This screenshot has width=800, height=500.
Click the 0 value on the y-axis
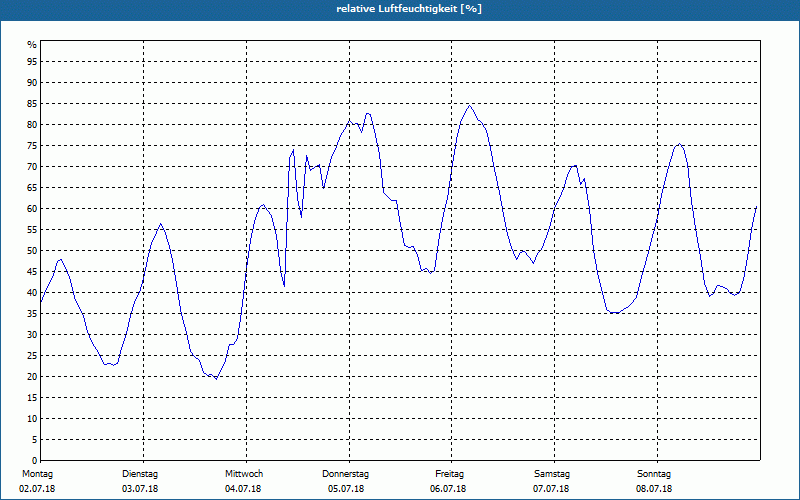35,461
